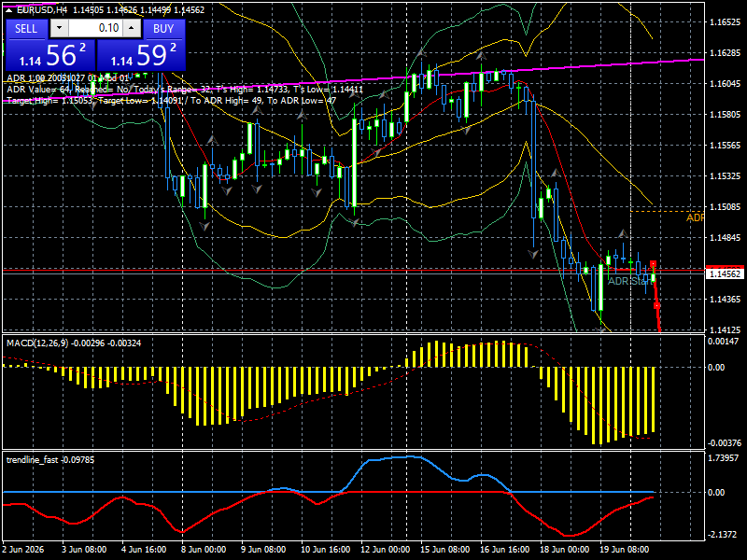Decrease lot volume with down arrow
The width and height of the screenshot is (747, 560).
[x=59, y=28]
